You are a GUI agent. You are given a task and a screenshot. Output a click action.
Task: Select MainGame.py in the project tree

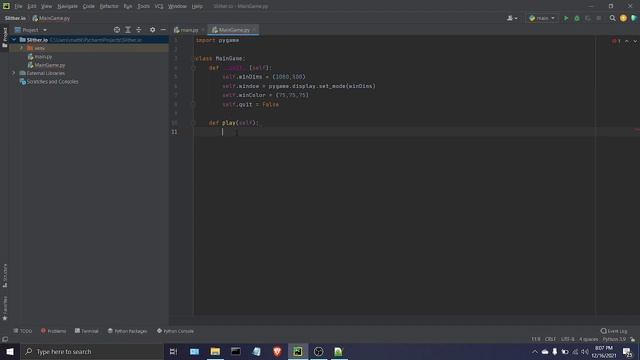tap(46, 65)
